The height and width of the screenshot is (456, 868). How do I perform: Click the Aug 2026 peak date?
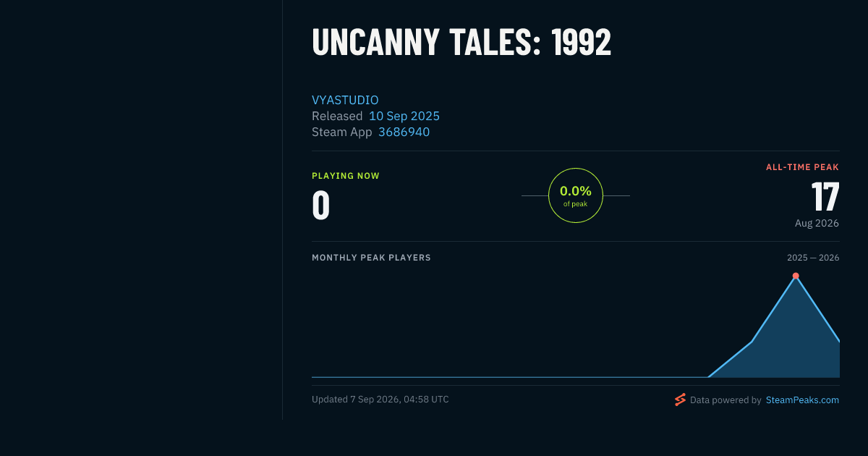(x=817, y=223)
